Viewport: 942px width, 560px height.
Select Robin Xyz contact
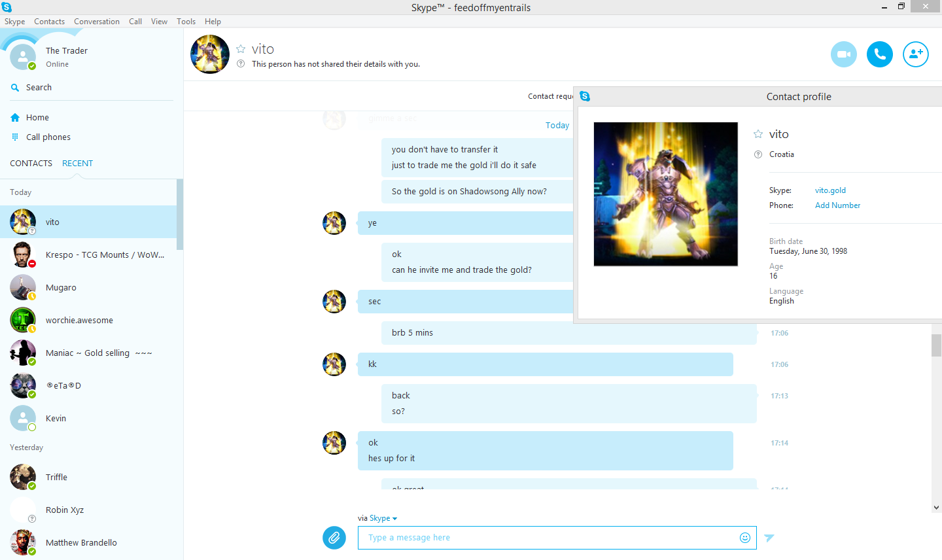point(88,510)
